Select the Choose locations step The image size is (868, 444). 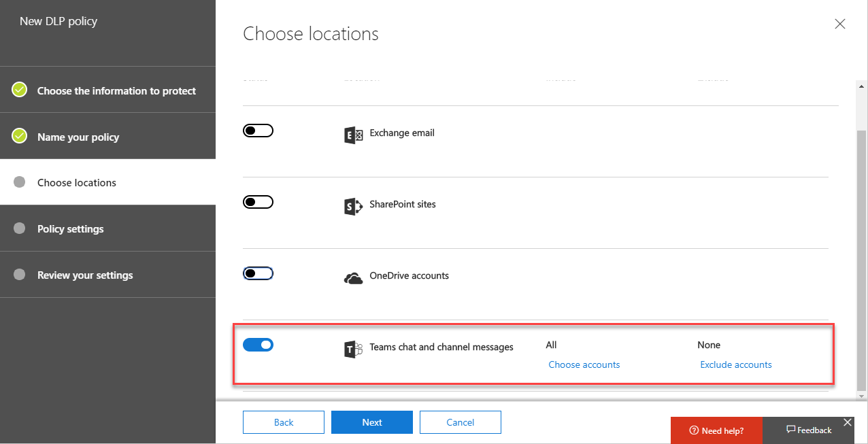(x=76, y=183)
